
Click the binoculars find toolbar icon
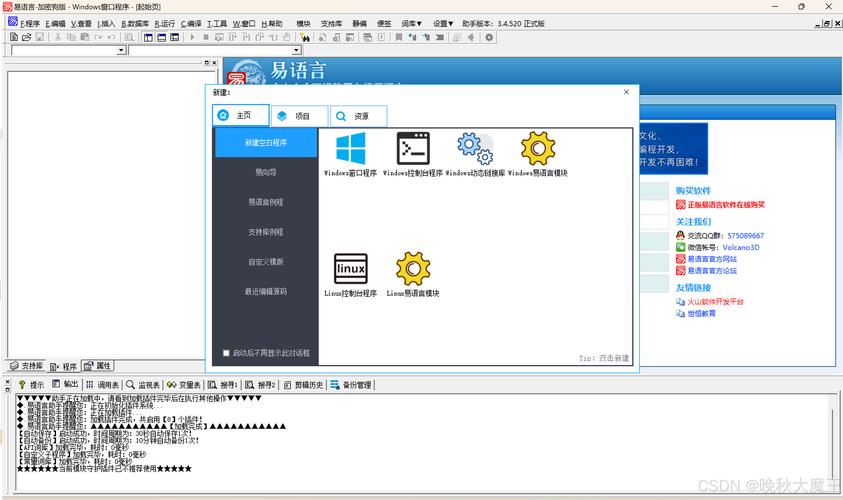point(305,37)
